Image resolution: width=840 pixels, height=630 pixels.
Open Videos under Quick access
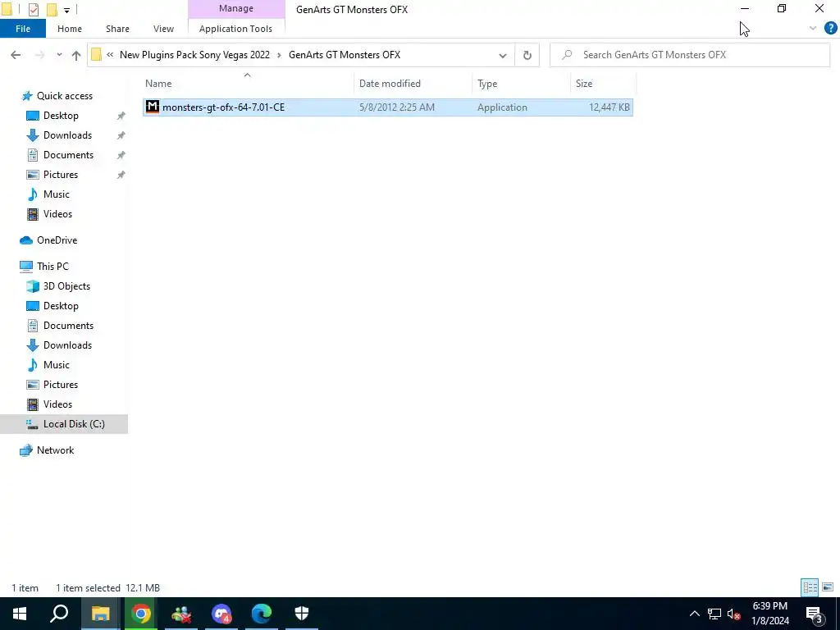click(57, 214)
